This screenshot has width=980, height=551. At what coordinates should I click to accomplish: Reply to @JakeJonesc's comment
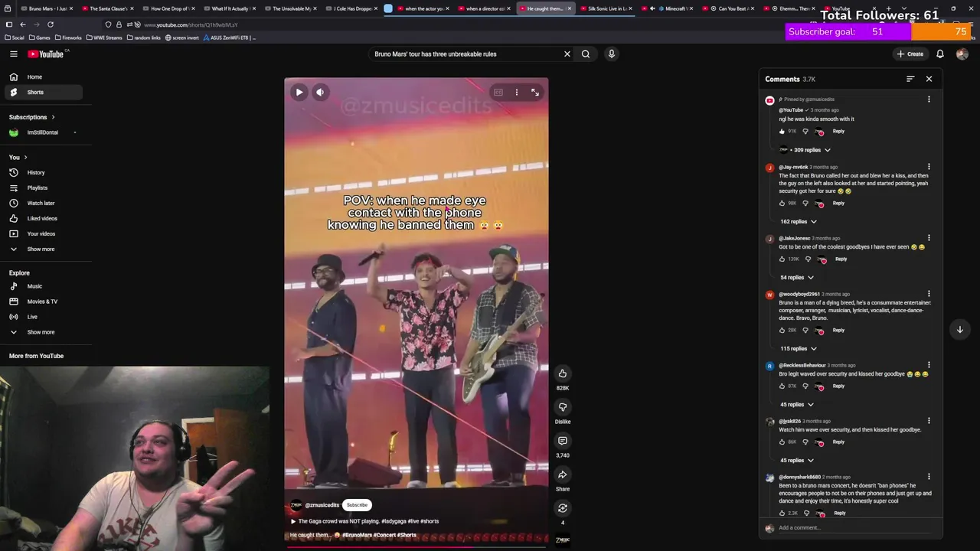[x=841, y=259]
